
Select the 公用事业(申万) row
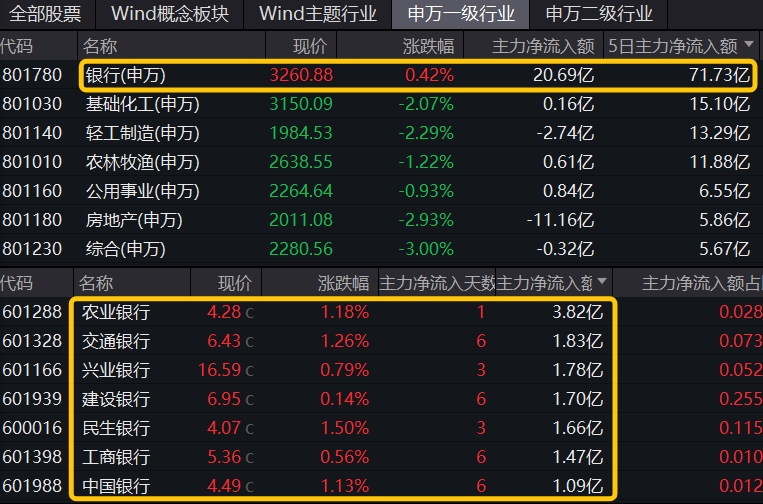pyautogui.click(x=382, y=191)
